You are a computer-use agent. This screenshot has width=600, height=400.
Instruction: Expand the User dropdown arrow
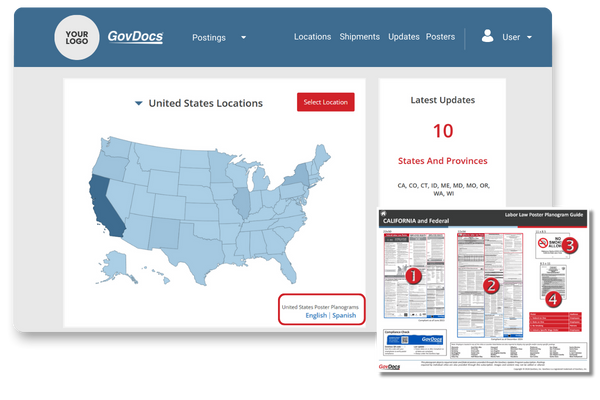point(529,37)
